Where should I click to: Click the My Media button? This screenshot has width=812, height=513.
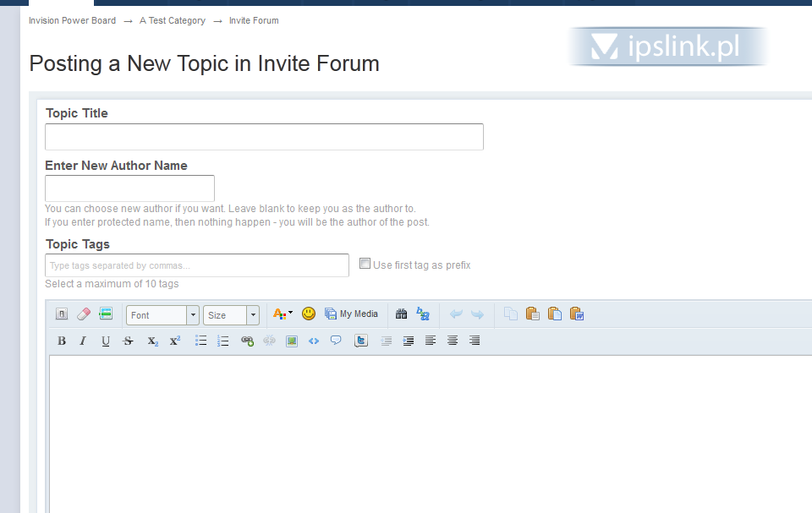coord(352,314)
